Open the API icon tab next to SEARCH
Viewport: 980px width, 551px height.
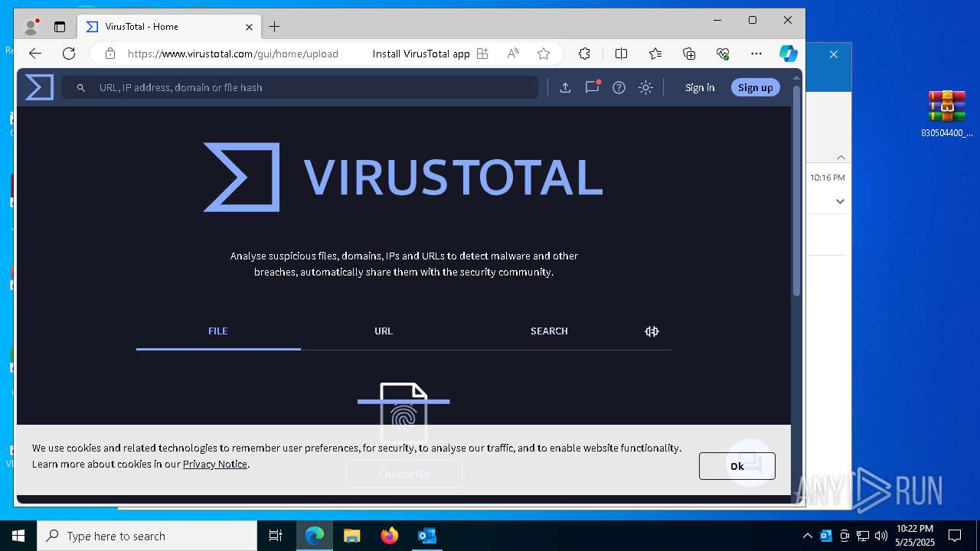(652, 331)
